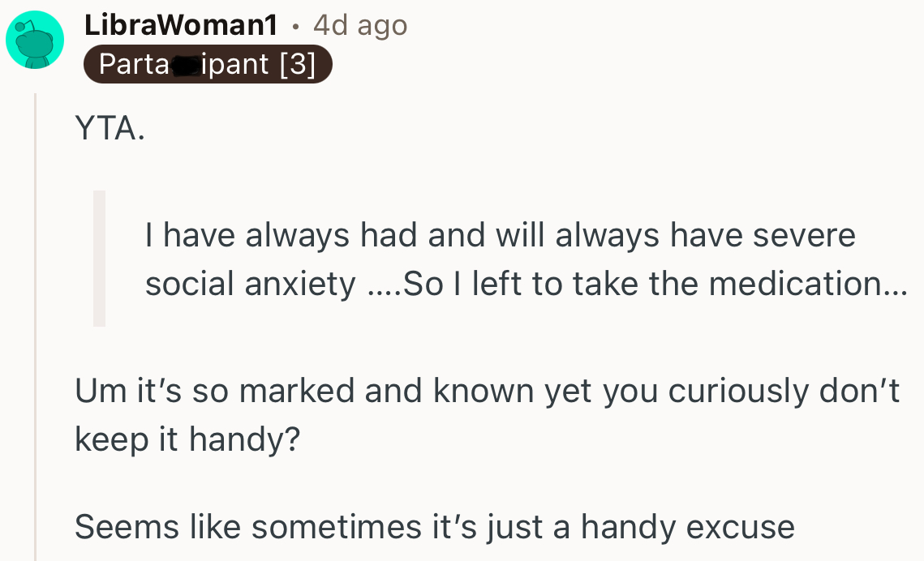924x561 pixels.
Task: Select the 'YTA.' verdict text
Action: coord(108,128)
